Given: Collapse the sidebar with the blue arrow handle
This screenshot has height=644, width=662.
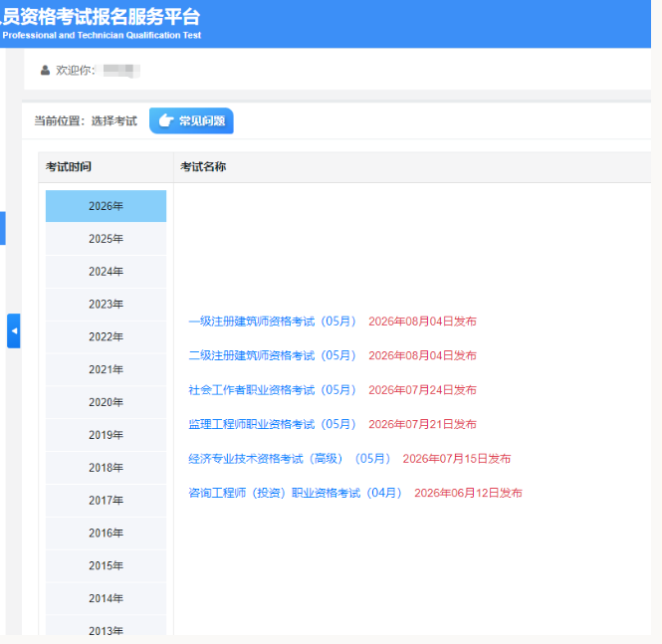Looking at the screenshot, I should click(x=14, y=330).
